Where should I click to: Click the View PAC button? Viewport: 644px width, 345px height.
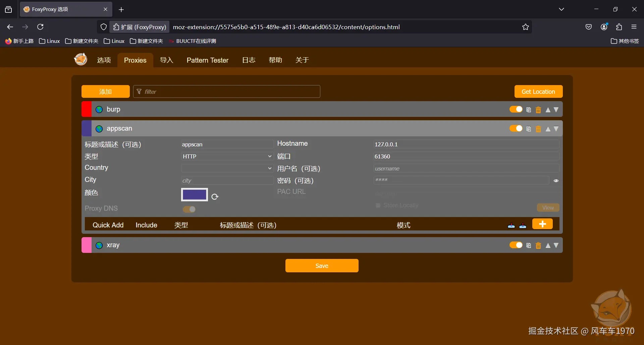pyautogui.click(x=548, y=208)
